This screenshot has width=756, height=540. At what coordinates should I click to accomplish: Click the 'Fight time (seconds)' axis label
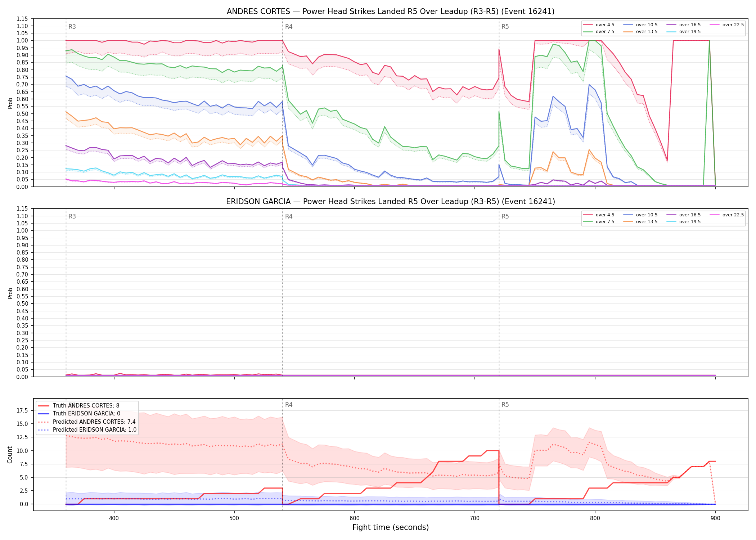pos(391,527)
